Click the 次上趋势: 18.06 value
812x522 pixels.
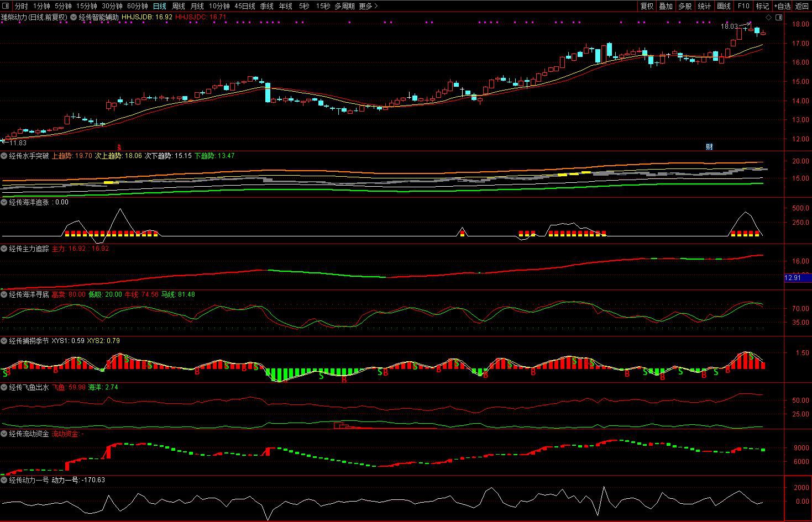coord(118,156)
